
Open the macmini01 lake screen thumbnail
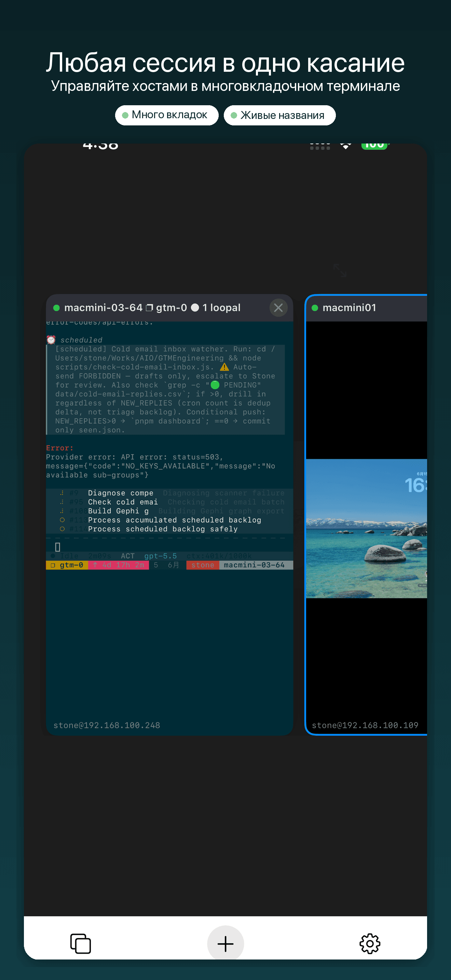point(367,528)
